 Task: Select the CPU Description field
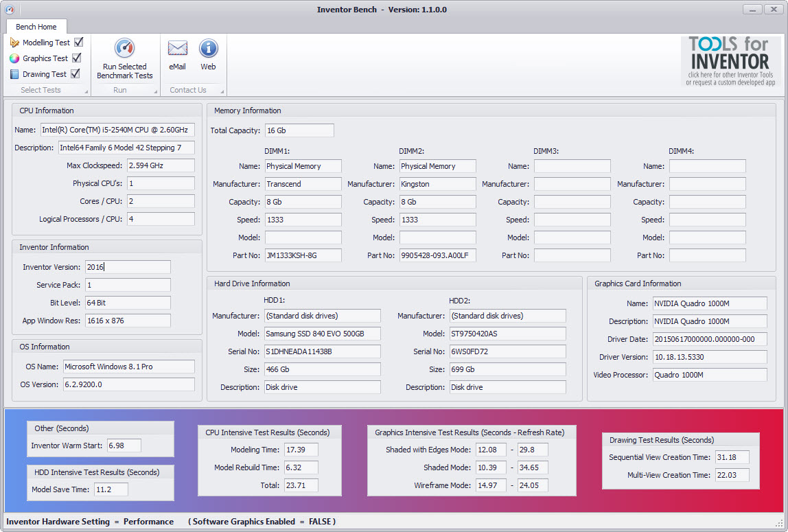pyautogui.click(x=126, y=148)
